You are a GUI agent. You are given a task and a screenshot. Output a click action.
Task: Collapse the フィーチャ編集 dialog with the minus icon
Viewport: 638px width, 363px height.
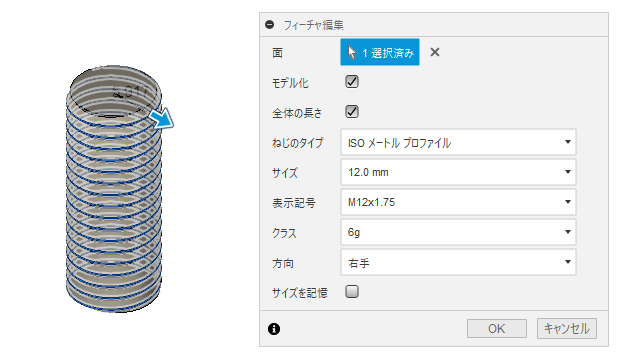point(269,24)
